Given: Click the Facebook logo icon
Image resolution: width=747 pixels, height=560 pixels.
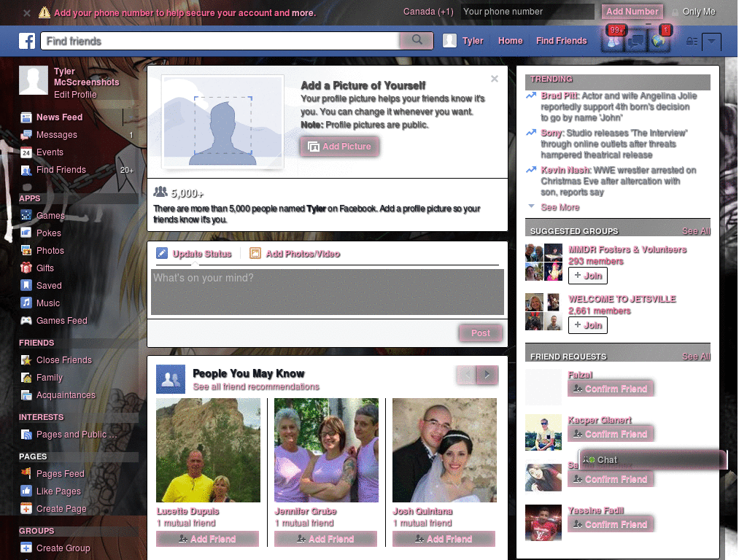Looking at the screenshot, I should [x=27, y=41].
